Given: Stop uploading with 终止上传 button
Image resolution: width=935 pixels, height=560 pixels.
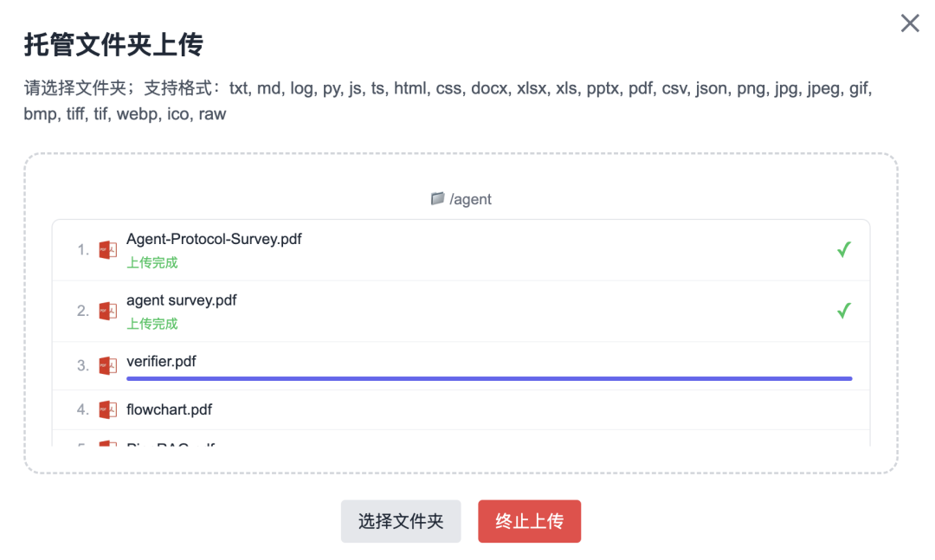Looking at the screenshot, I should pos(530,521).
